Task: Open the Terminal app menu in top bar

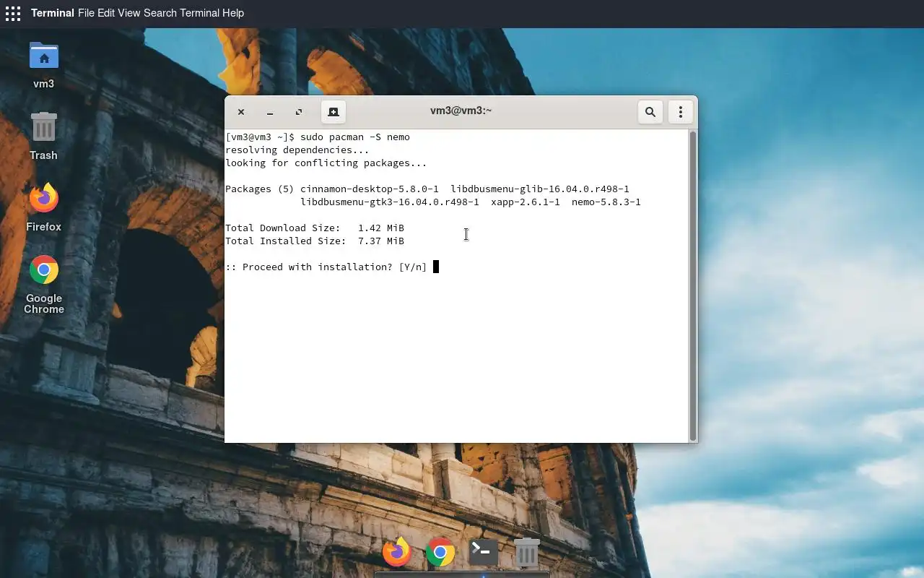Action: click(53, 13)
